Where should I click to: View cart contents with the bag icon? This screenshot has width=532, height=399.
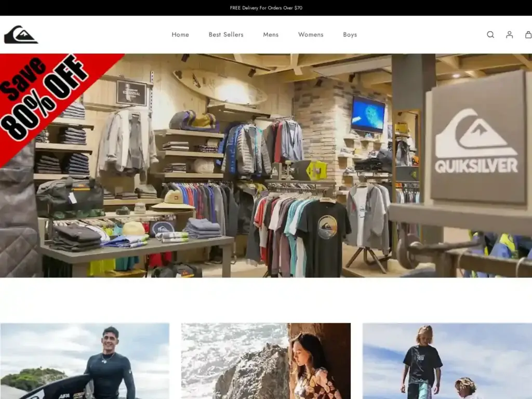click(528, 35)
